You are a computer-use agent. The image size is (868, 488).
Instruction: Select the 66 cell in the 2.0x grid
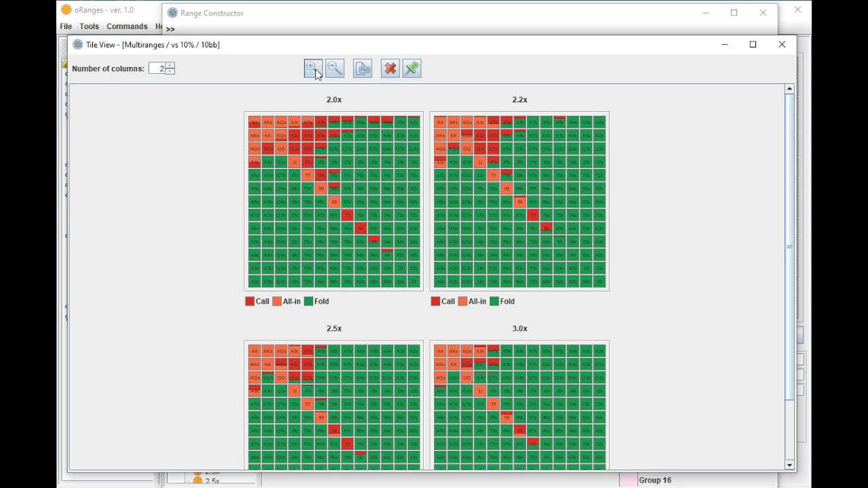click(x=361, y=228)
